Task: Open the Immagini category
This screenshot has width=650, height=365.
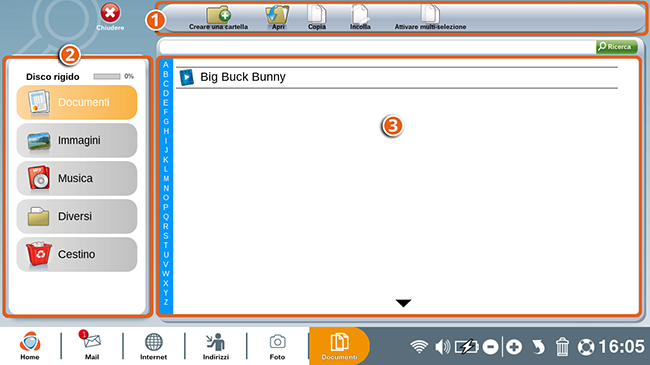Action: pos(77,140)
